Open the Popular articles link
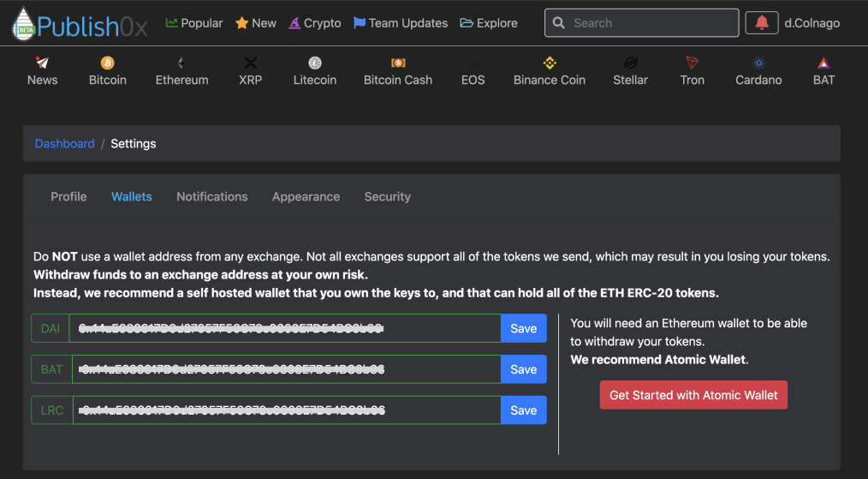The width and height of the screenshot is (868, 479). (201, 23)
